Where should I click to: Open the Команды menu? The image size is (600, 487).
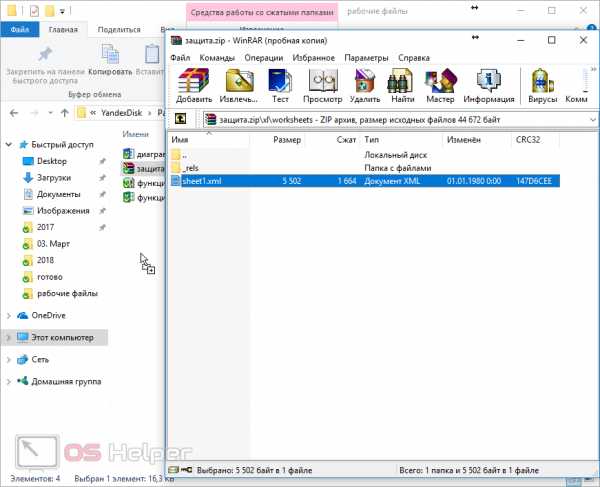[217, 58]
